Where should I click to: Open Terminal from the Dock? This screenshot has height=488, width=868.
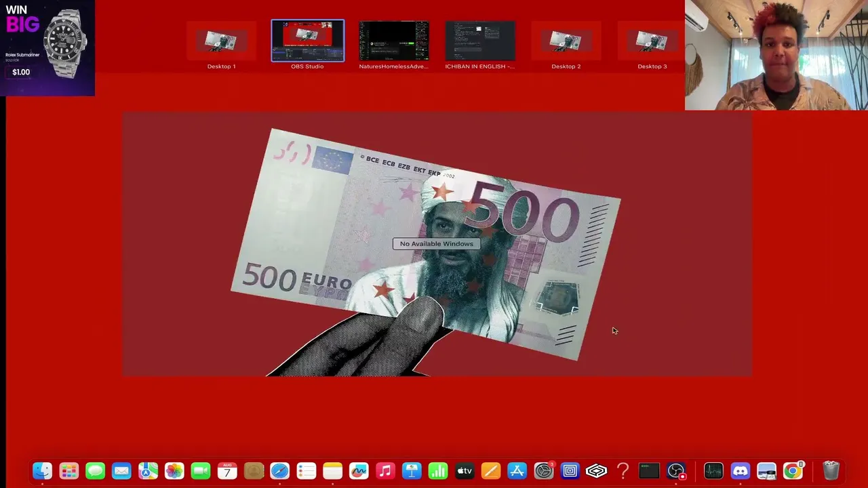[x=650, y=471]
